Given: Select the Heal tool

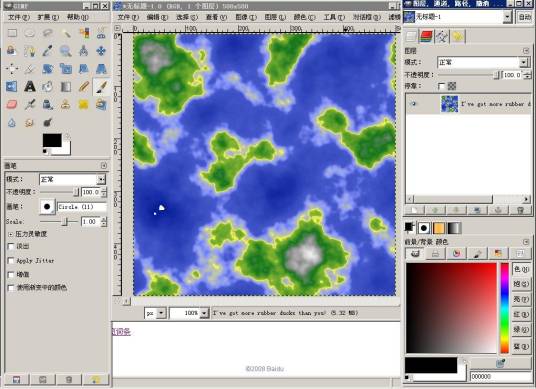Looking at the screenshot, I should pos(84,104).
